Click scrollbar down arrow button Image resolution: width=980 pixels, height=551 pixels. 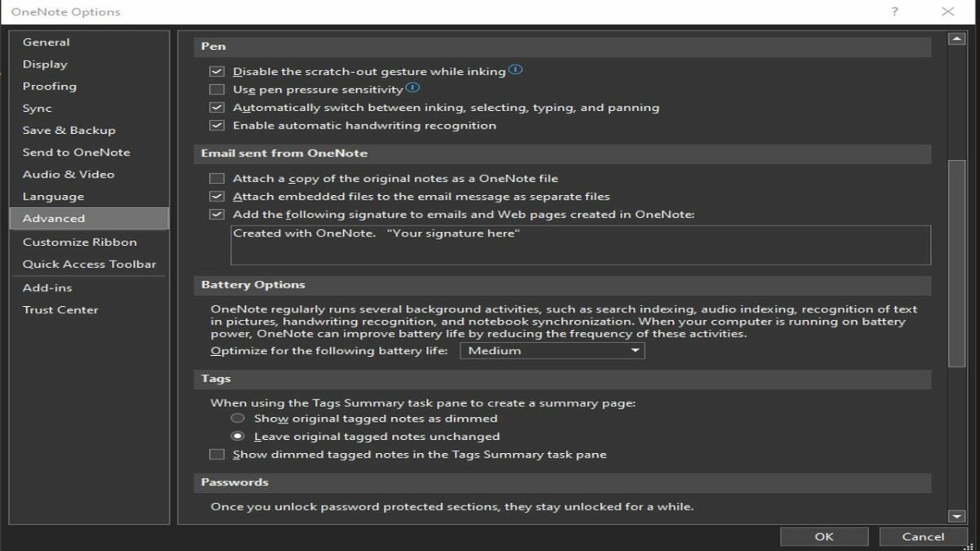tap(956, 516)
